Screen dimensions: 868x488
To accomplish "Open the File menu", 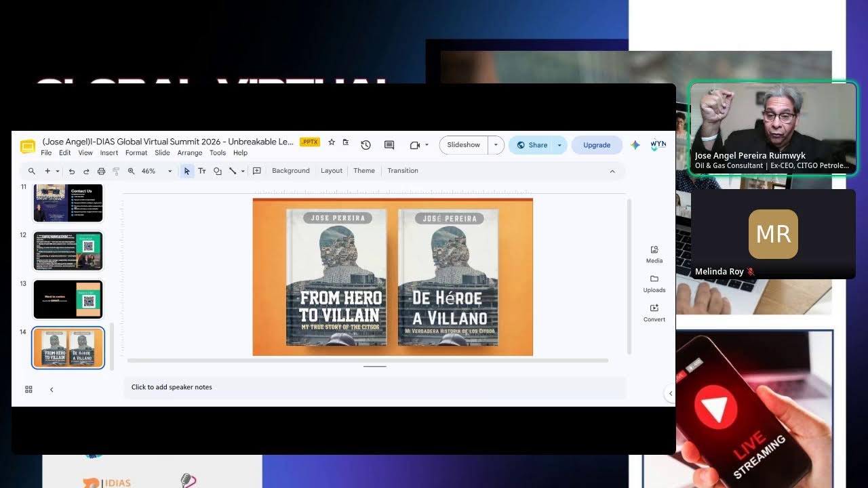I will click(46, 153).
